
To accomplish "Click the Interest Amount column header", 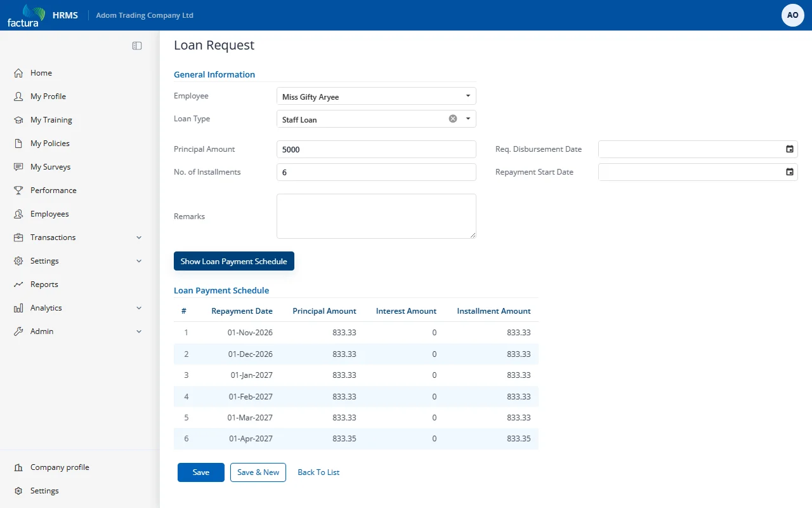I will (406, 311).
